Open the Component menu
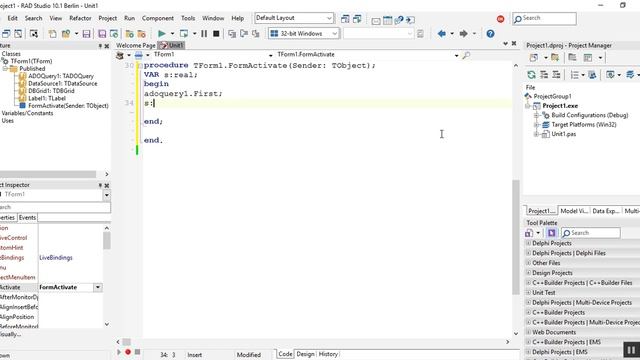The height and width of the screenshot is (360, 640). [x=158, y=18]
